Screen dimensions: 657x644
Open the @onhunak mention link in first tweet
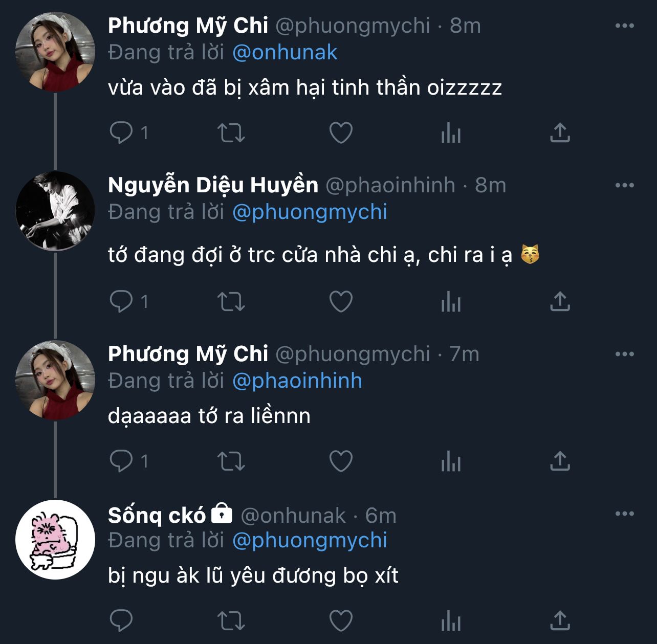click(285, 53)
